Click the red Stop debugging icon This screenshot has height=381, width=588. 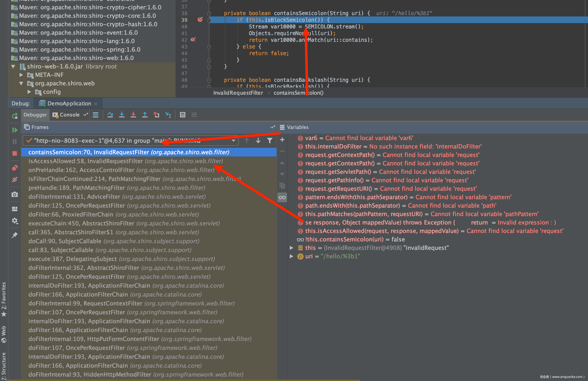click(x=15, y=153)
